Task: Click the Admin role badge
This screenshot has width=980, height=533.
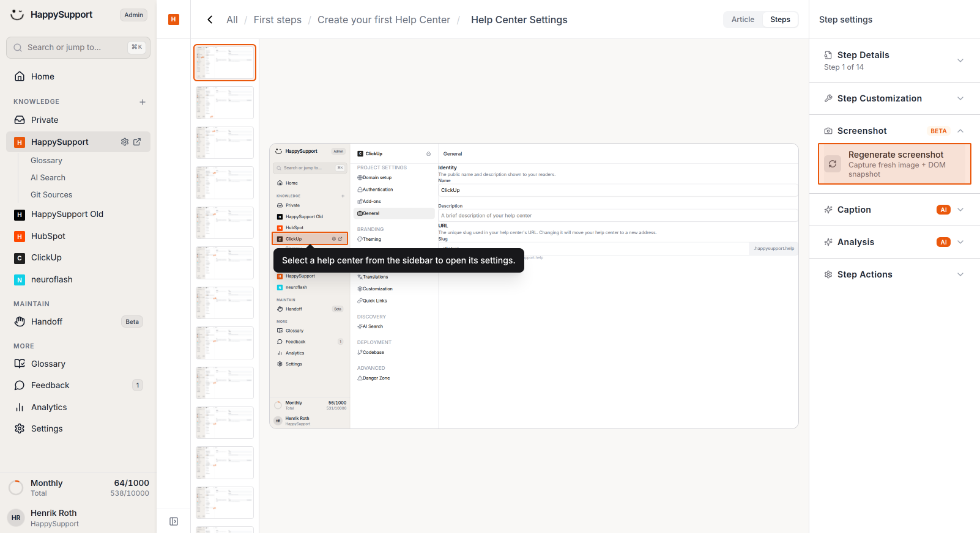Action: tap(133, 15)
